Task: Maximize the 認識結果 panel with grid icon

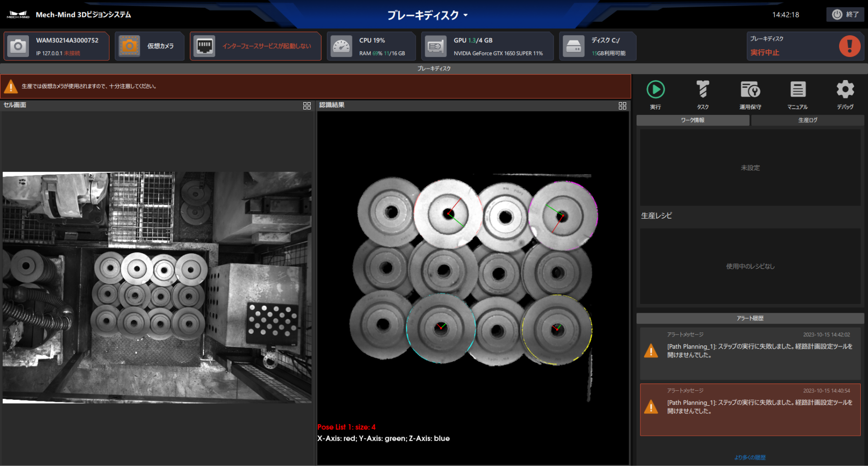Action: coord(623,106)
